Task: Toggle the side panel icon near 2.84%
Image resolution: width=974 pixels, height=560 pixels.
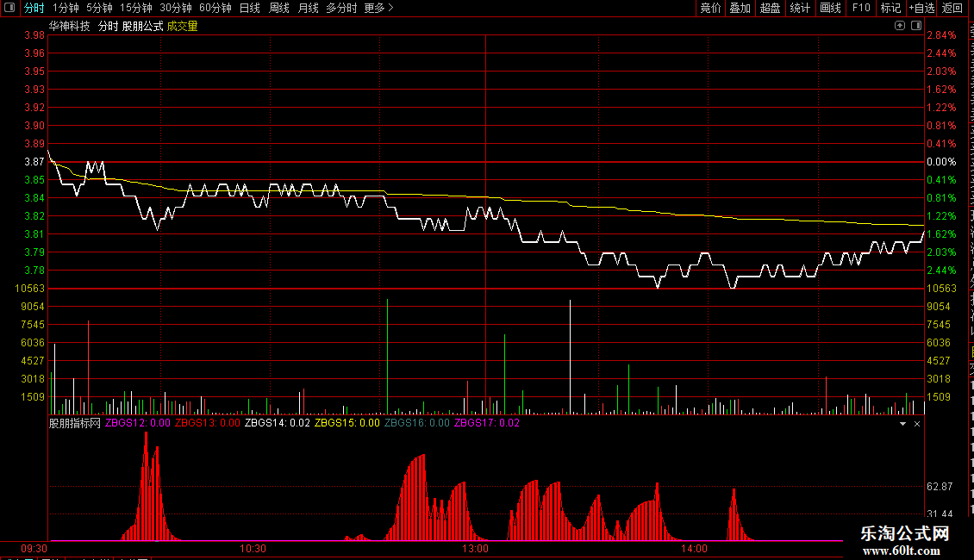Action: (x=916, y=26)
